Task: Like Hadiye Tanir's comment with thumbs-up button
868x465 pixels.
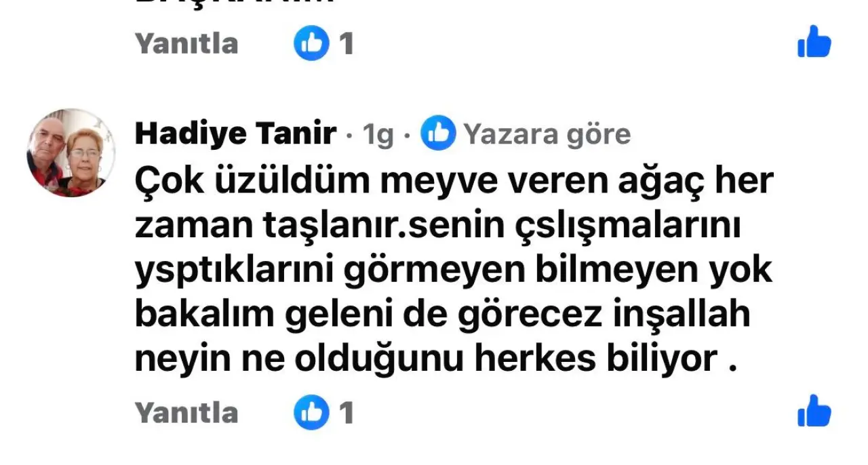Action: coord(814,411)
